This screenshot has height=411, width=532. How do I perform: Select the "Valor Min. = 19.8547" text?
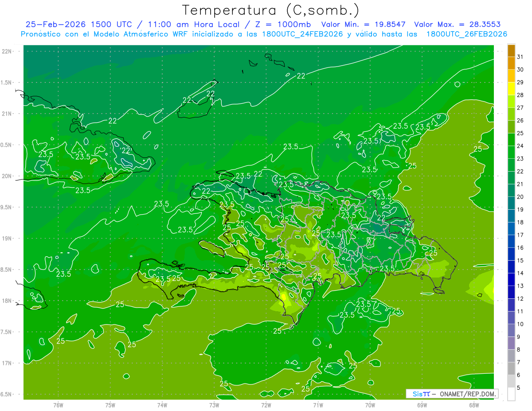pyautogui.click(x=364, y=24)
